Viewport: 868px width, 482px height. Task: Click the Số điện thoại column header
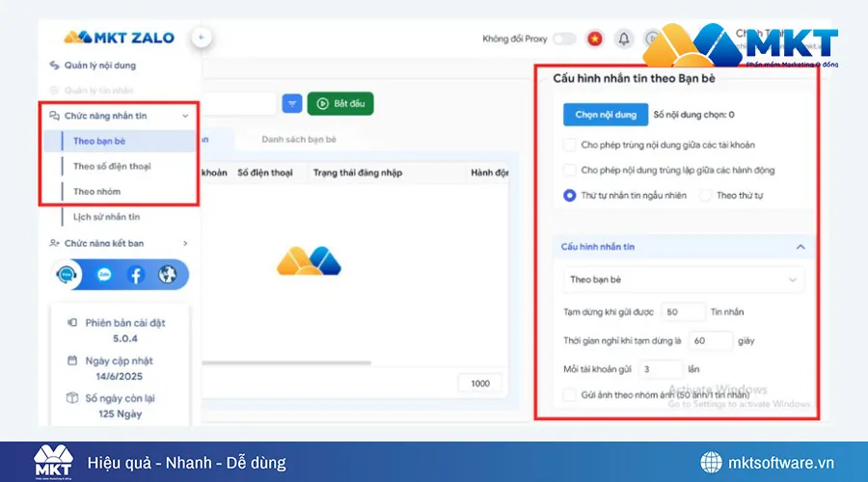[x=265, y=173]
